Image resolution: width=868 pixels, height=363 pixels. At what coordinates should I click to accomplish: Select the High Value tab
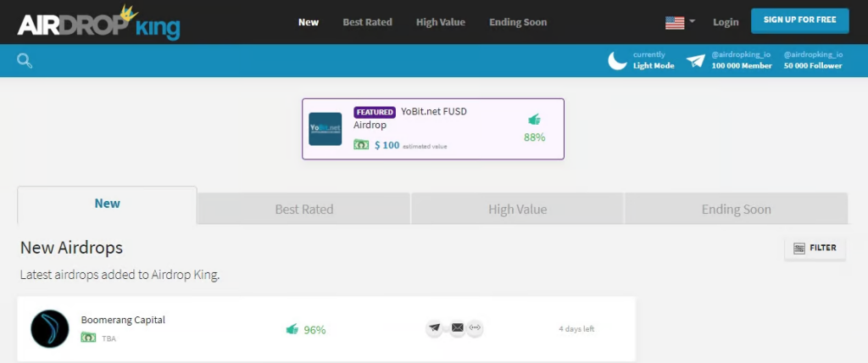517,209
